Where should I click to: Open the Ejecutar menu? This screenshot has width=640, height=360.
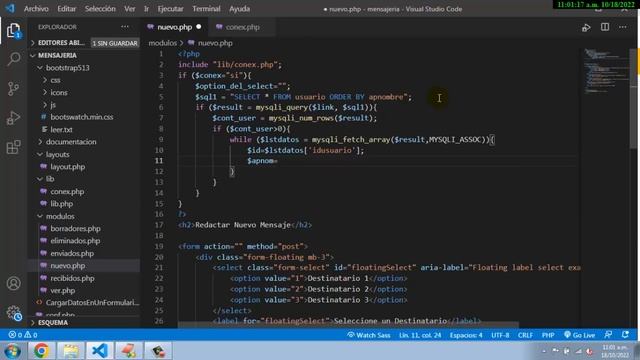tap(170, 9)
